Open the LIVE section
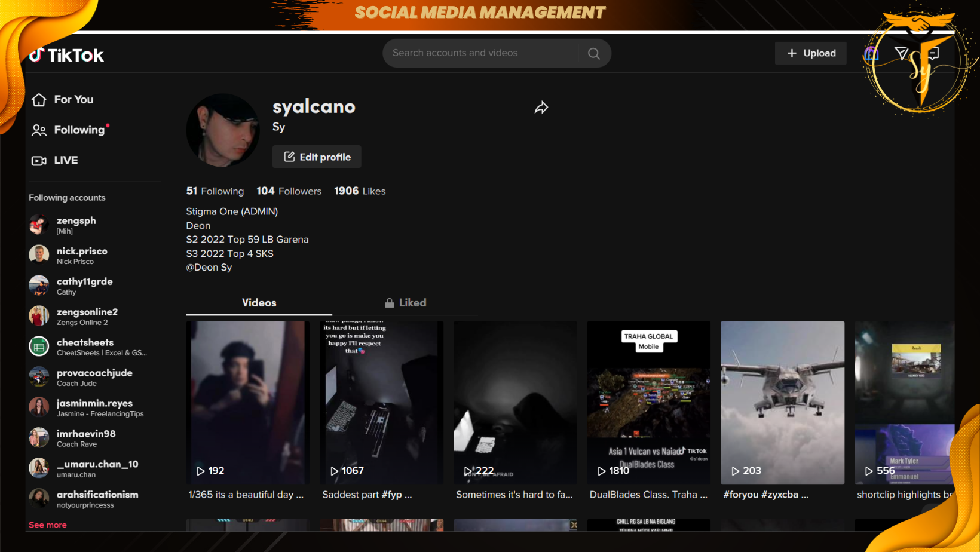Screen dimensions: 980x552 [x=55, y=160]
